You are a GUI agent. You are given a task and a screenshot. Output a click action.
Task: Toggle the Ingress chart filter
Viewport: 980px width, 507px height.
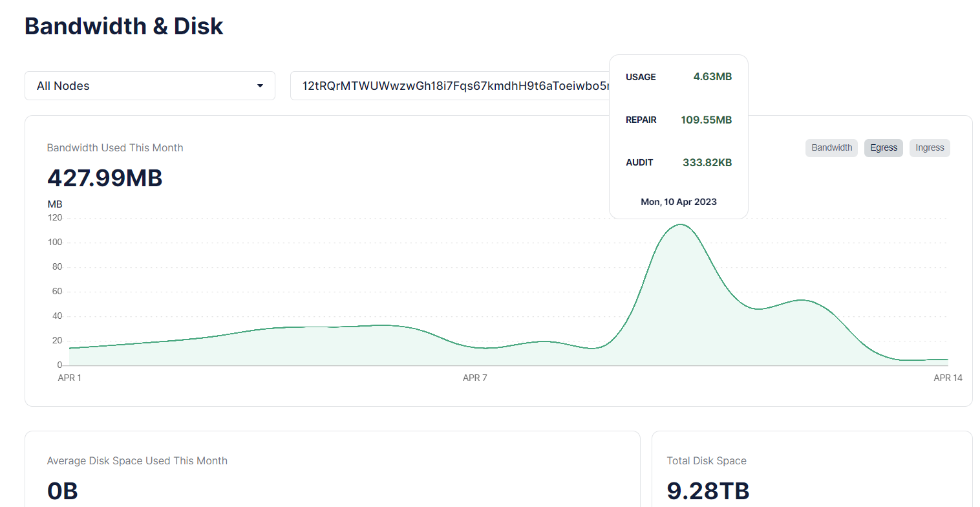pyautogui.click(x=930, y=148)
